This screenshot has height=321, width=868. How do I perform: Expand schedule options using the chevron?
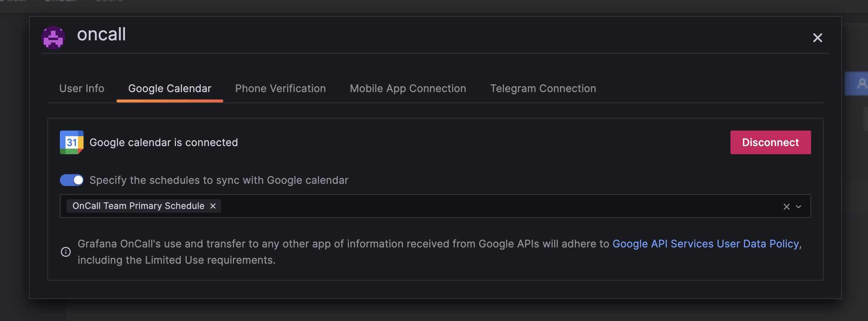[799, 207]
